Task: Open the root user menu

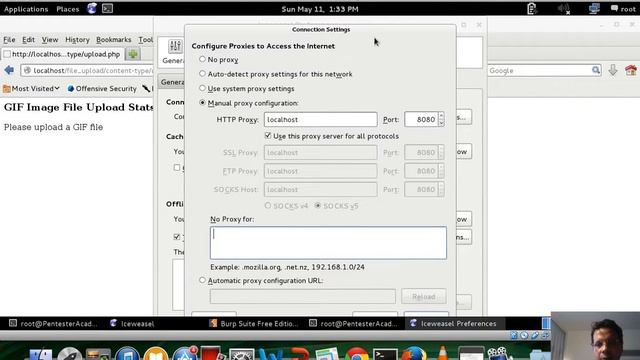Action: coord(623,9)
